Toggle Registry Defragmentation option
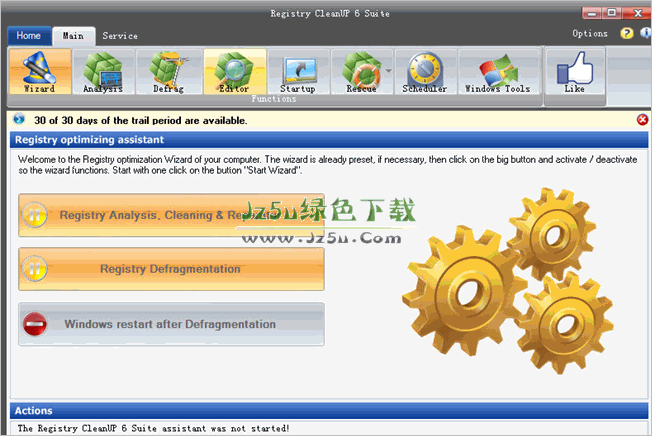 point(171,269)
